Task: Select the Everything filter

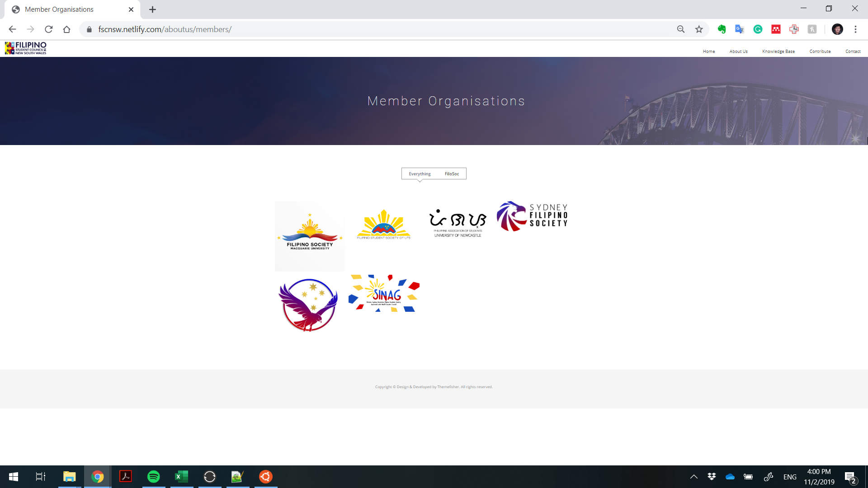Action: click(x=420, y=174)
